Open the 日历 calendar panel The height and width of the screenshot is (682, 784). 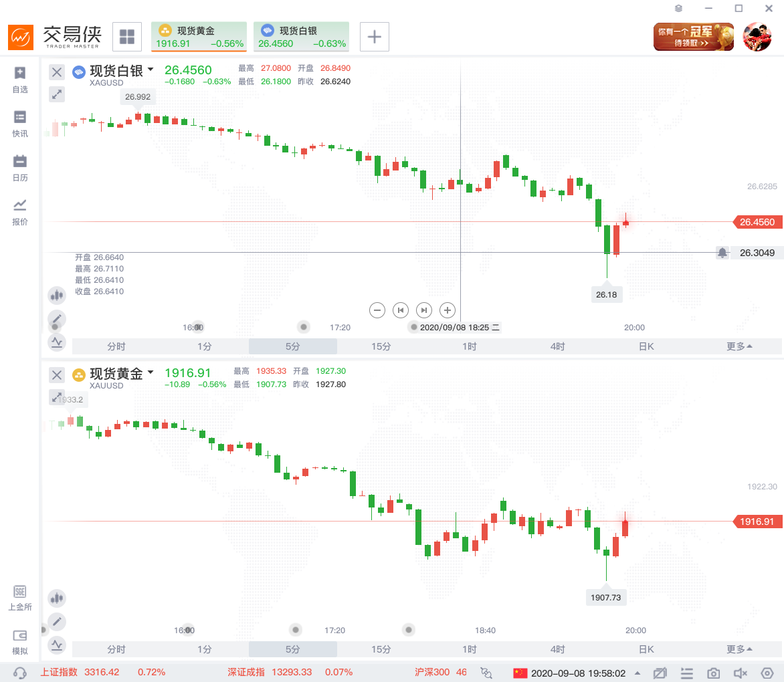(20, 168)
